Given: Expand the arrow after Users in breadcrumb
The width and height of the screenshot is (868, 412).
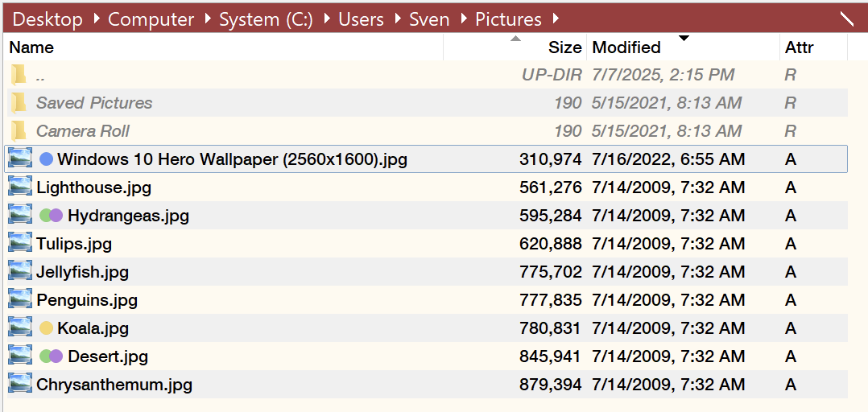Looking at the screenshot, I should (x=398, y=19).
